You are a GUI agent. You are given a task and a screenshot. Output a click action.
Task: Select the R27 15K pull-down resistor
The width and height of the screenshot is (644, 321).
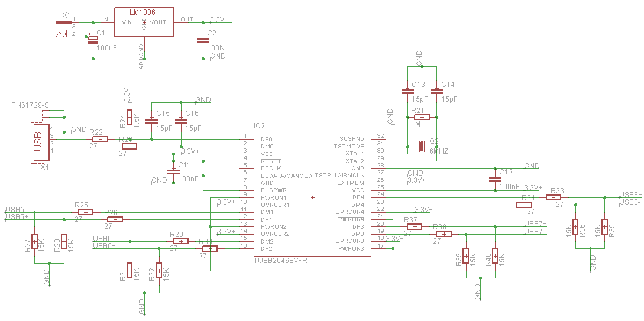coord(34,241)
